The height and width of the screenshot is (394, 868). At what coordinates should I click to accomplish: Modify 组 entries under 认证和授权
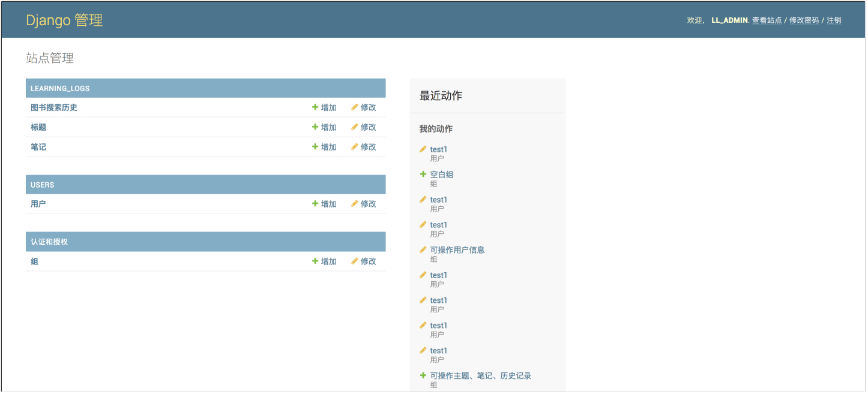pos(364,261)
